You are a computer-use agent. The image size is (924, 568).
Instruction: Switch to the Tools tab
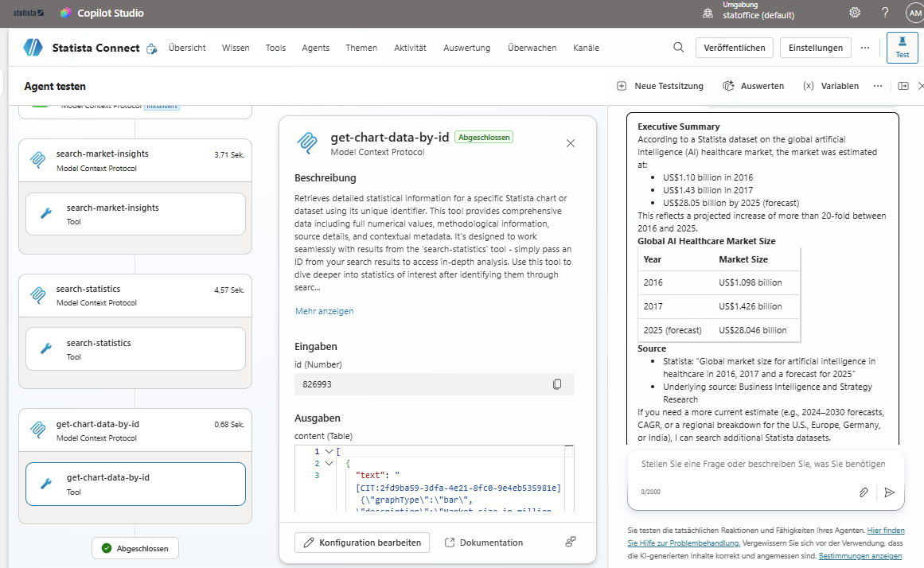pos(275,48)
